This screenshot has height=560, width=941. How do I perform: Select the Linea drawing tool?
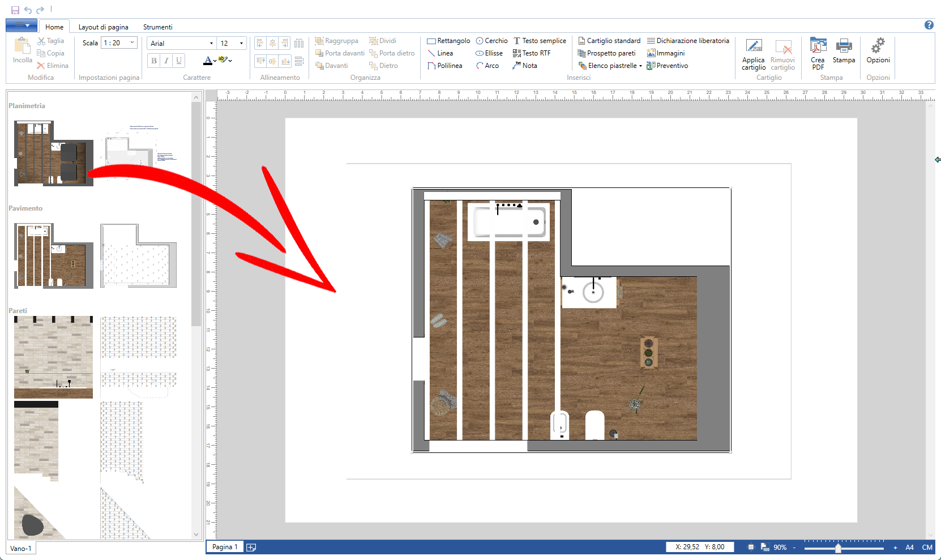440,53
